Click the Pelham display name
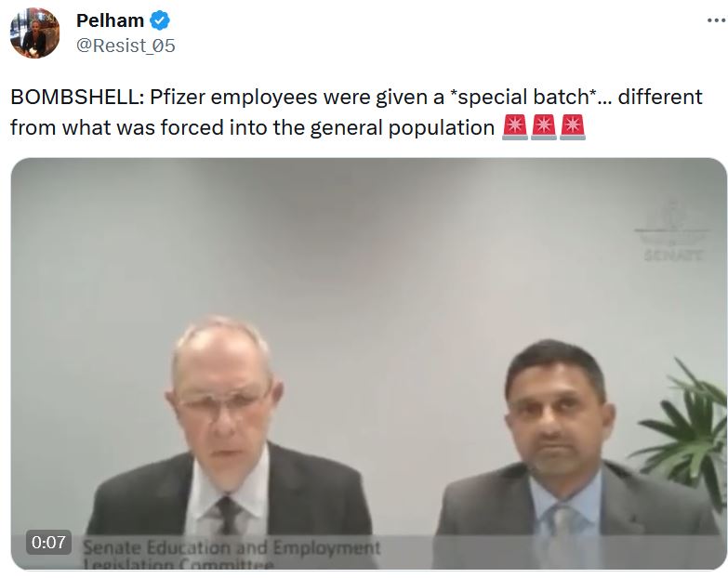Image resolution: width=728 pixels, height=578 pixels. pos(110,20)
